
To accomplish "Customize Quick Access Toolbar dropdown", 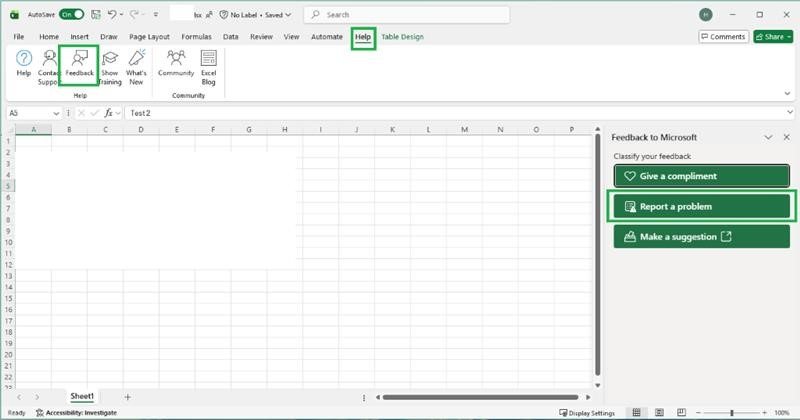I will pos(156,15).
